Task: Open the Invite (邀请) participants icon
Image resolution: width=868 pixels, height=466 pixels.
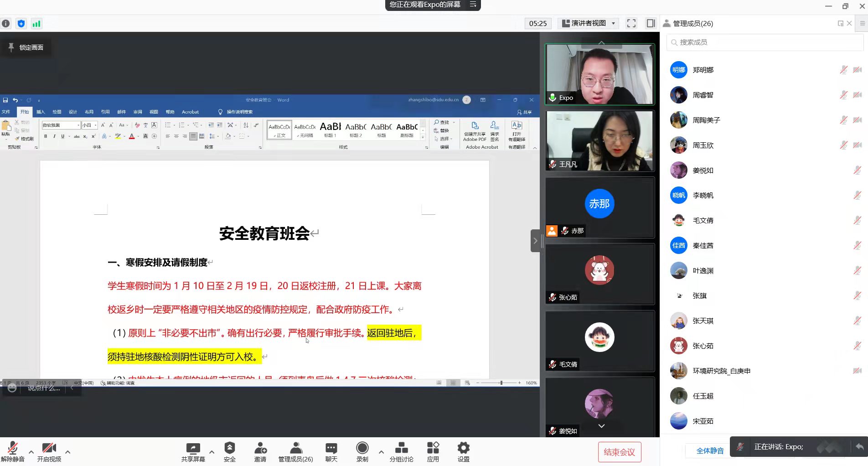Action: coord(260,451)
